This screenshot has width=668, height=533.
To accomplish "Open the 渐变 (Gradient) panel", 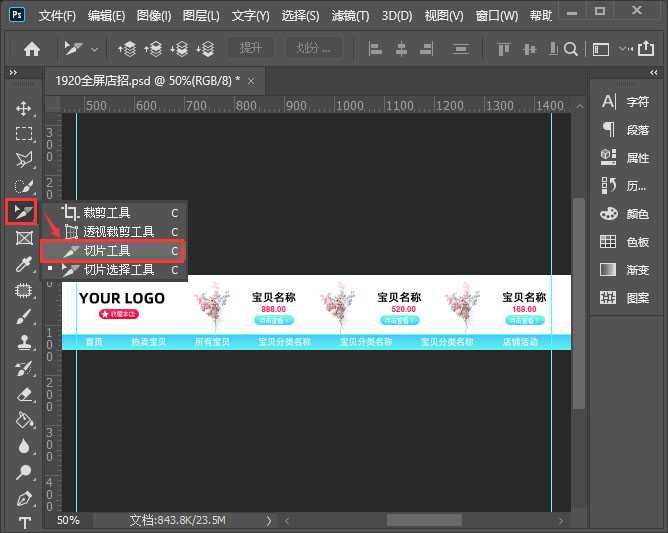I will click(x=626, y=269).
